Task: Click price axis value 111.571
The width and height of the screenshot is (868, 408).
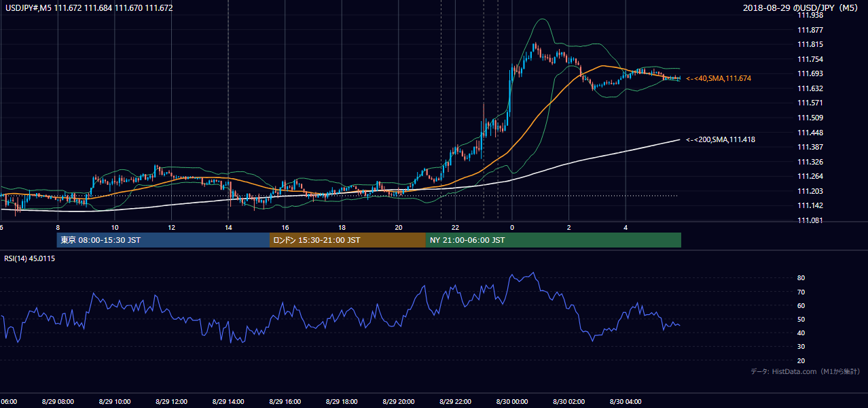Action: [x=810, y=103]
